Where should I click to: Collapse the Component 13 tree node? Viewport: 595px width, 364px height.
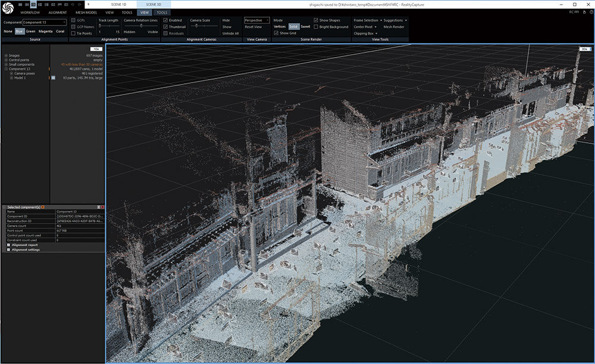(x=6, y=70)
